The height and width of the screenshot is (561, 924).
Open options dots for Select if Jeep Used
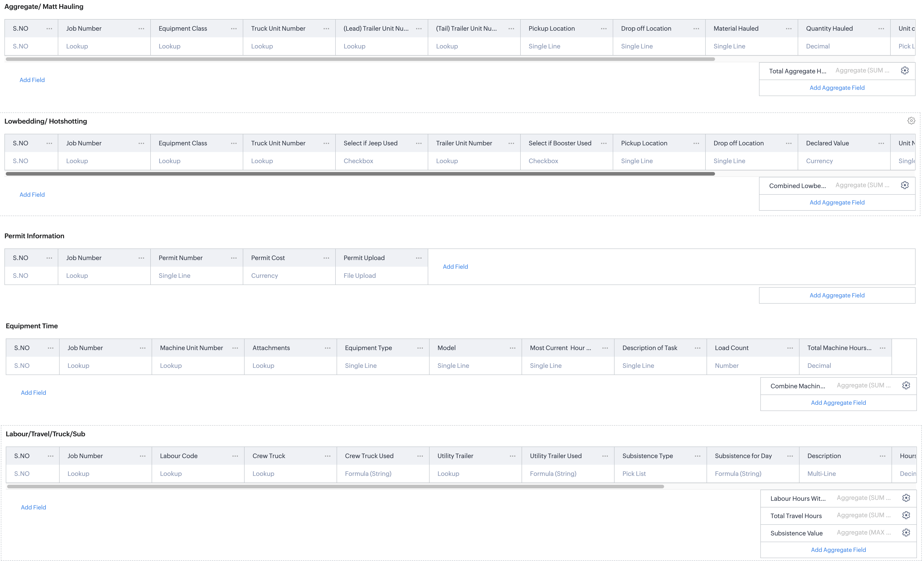pyautogui.click(x=419, y=143)
